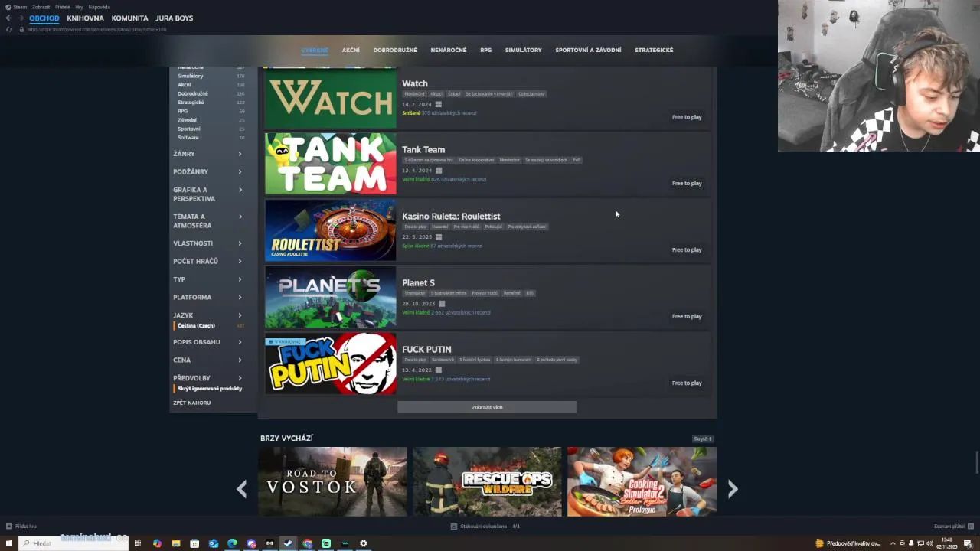Click the page vertical scrollbar thumb
This screenshot has width=980, height=551.
coord(976,463)
